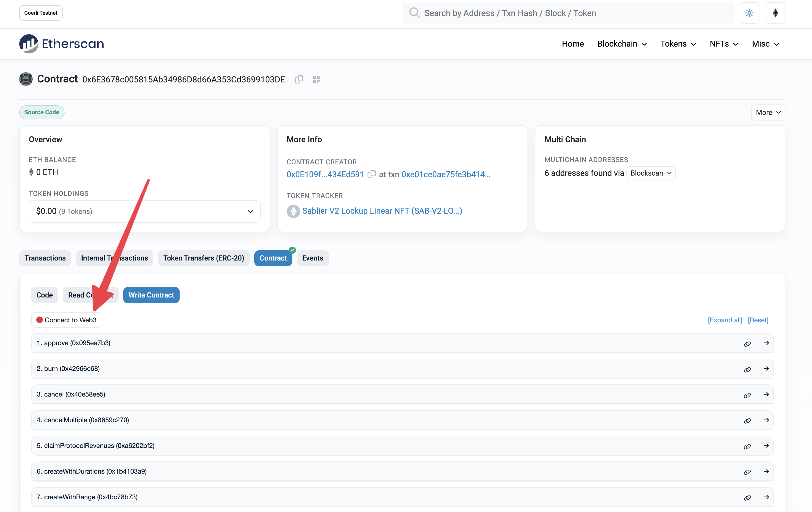Click the Etherscan logo icon
The width and height of the screenshot is (812, 512).
click(28, 43)
